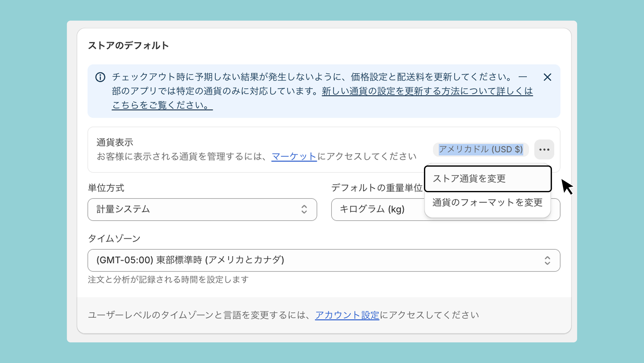644x363 pixels.
Task: Select ストア通貨を変更 menu option
Action: 488,179
